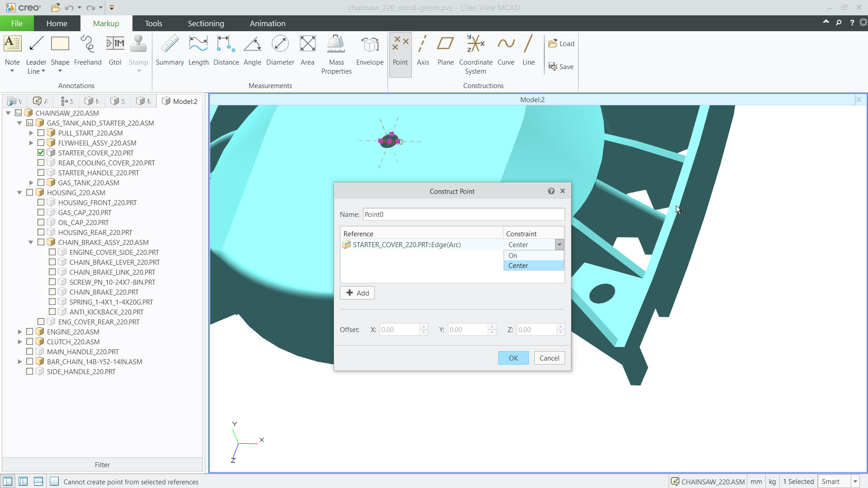Confirm with the OK button
The height and width of the screenshot is (488, 868).
tap(513, 358)
